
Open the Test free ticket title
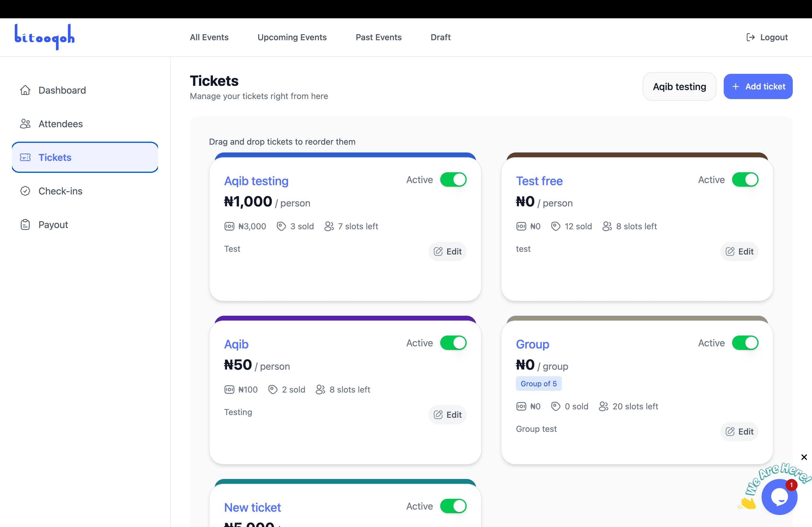coord(539,181)
